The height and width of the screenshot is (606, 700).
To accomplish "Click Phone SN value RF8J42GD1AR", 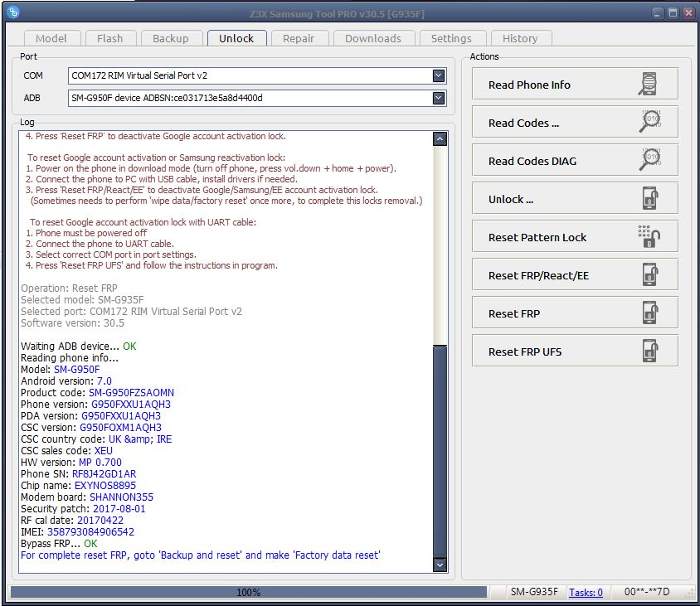I will tap(104, 474).
